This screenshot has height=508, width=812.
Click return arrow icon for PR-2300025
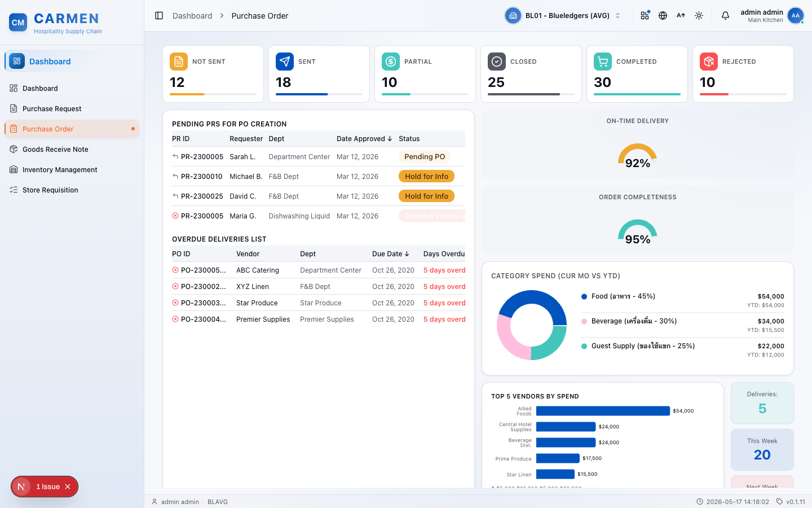point(175,196)
